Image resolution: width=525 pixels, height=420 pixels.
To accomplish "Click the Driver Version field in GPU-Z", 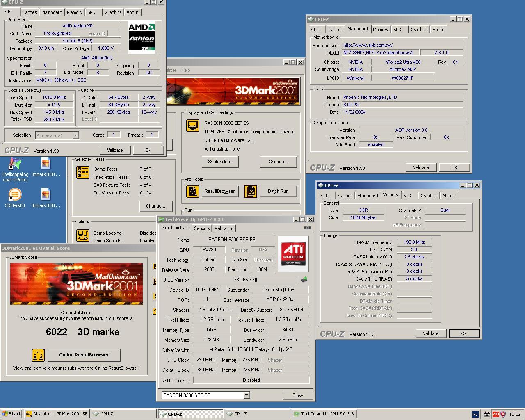I will pos(251,350).
